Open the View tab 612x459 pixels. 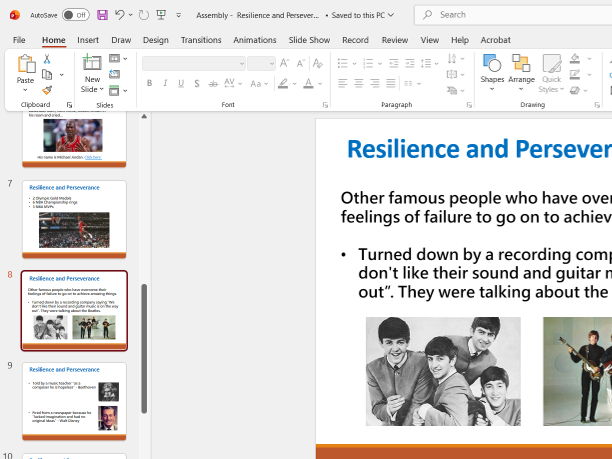pos(429,40)
